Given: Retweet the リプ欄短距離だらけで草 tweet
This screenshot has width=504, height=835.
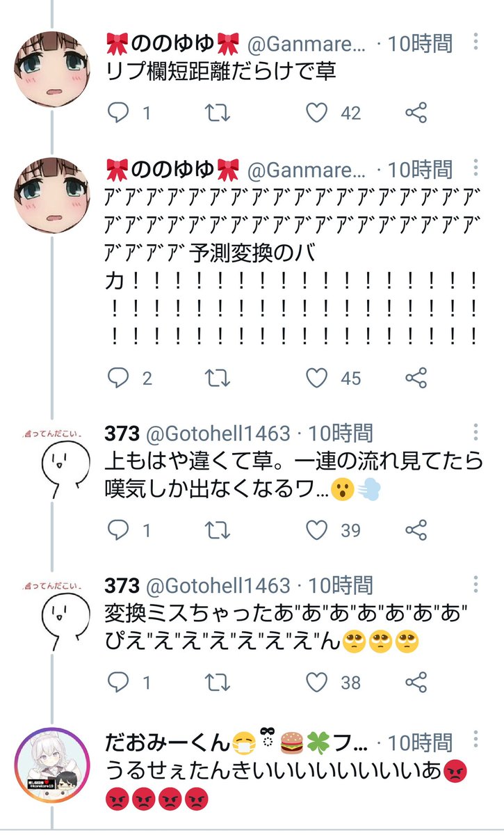Looking at the screenshot, I should point(218,113).
